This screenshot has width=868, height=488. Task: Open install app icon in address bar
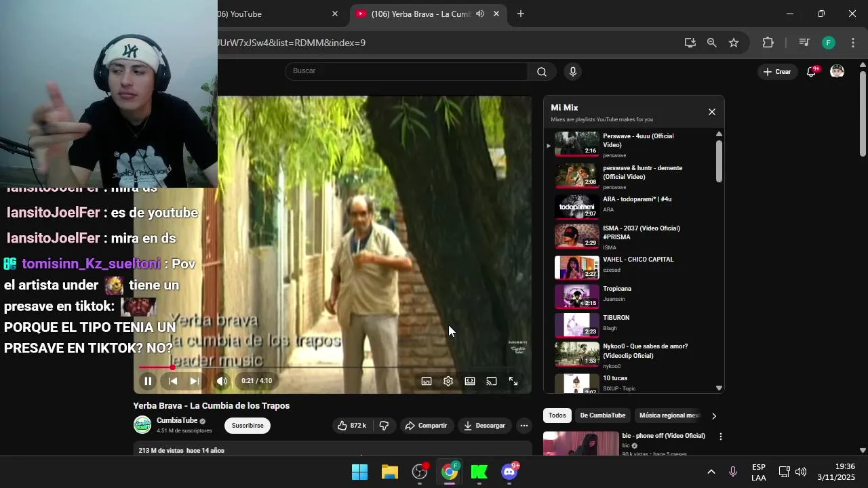tap(690, 43)
